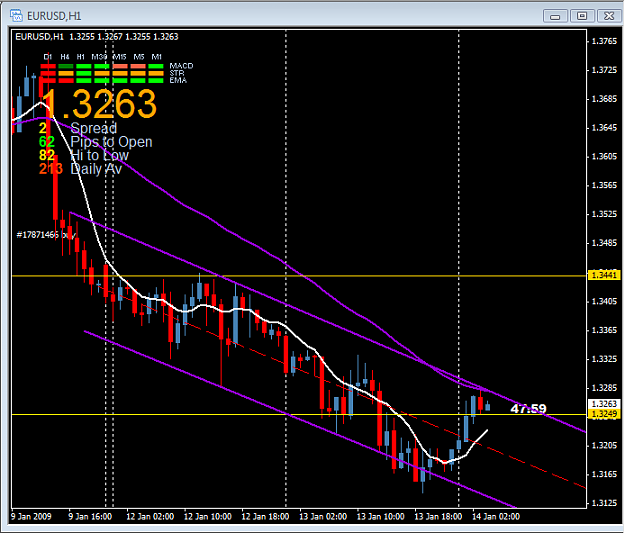This screenshot has width=625, height=533.
Task: Click the '9 Jan 16:00' time axis label
Action: tap(90, 517)
